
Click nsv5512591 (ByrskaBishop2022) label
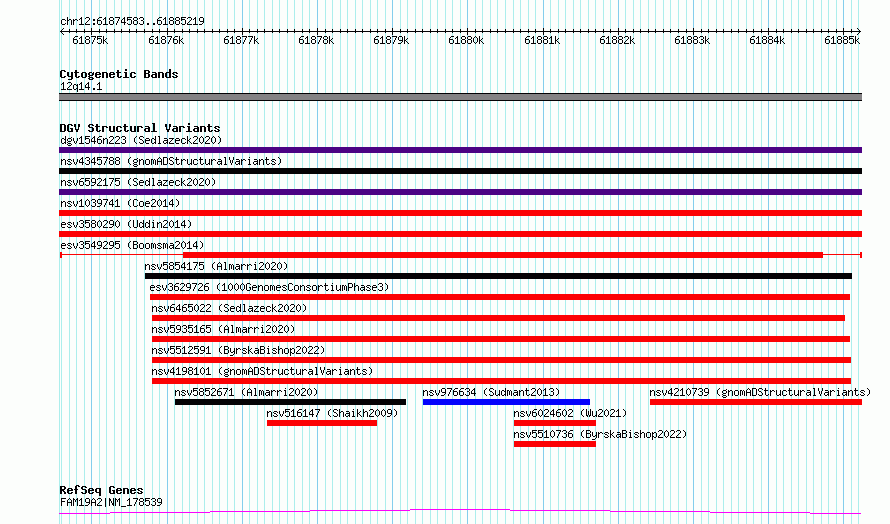tap(238, 350)
